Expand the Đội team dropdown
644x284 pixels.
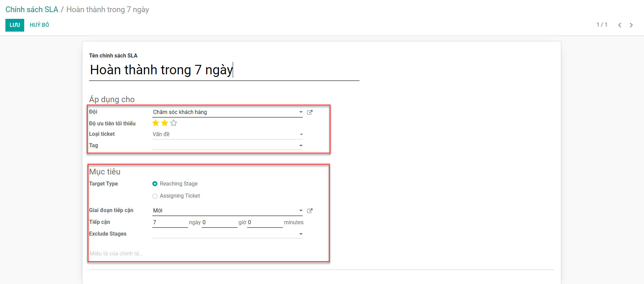coord(301,112)
